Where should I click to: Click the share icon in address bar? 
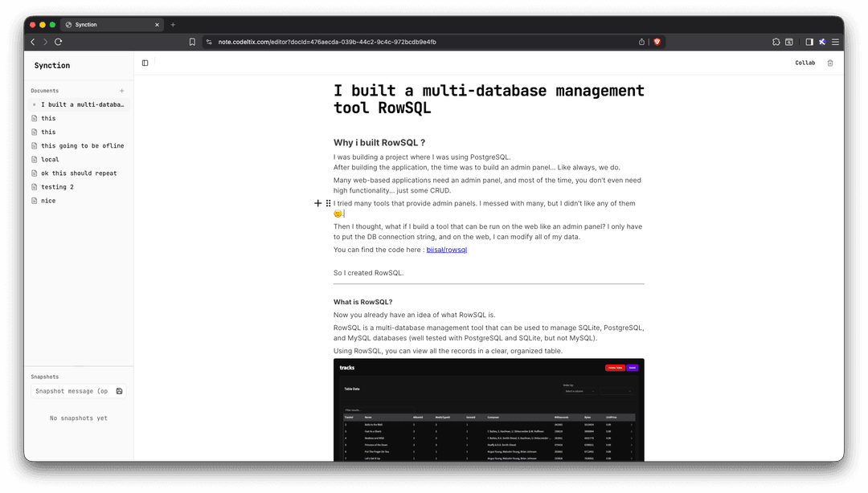[641, 42]
